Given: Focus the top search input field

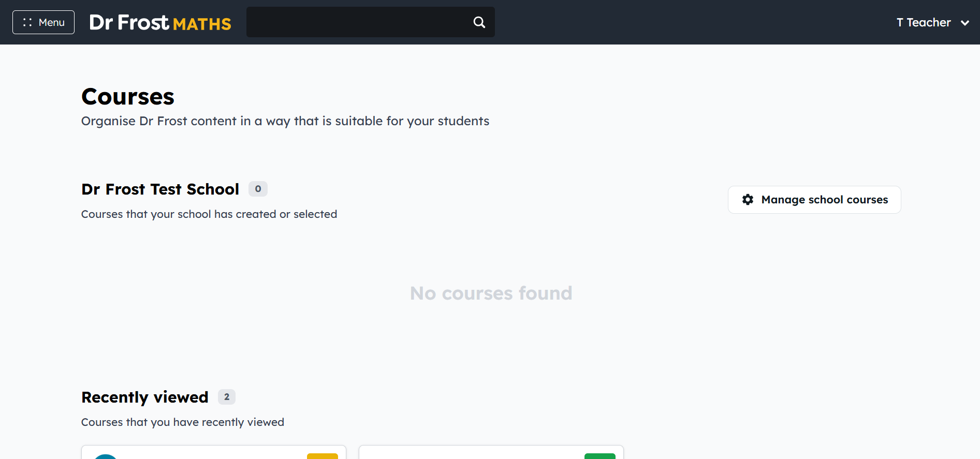Looking at the screenshot, I should click(358, 22).
